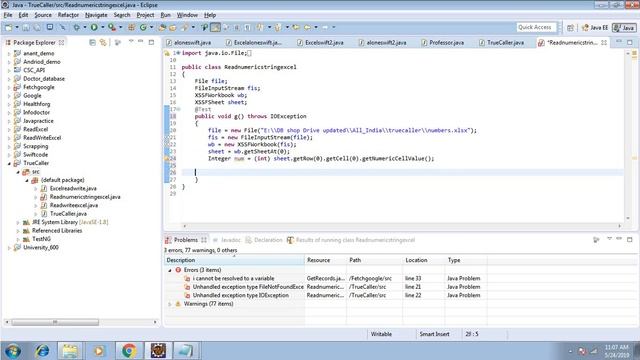Click inside the Quick Access field

pyautogui.click(x=536, y=27)
